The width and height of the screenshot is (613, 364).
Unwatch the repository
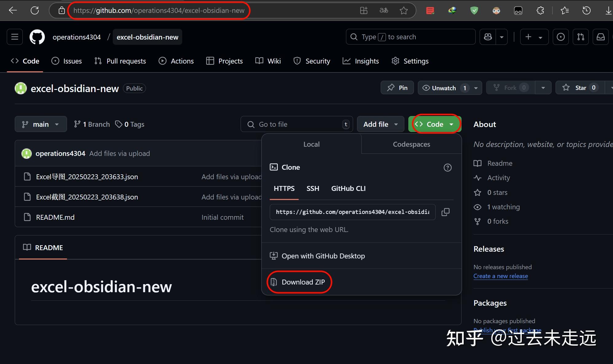[444, 88]
